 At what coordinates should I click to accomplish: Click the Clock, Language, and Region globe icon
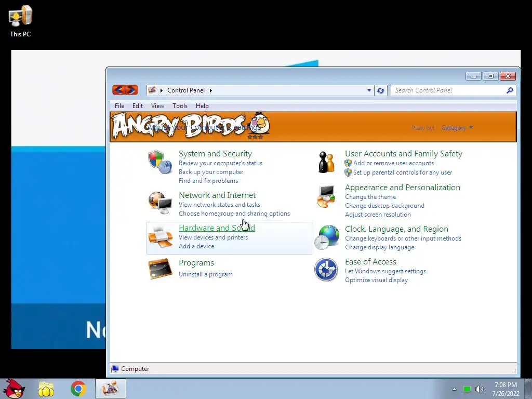tap(326, 237)
